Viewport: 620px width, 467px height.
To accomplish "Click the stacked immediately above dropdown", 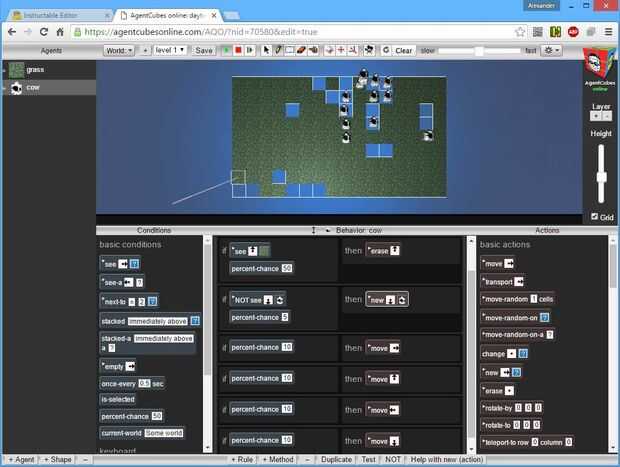I will pyautogui.click(x=158, y=321).
